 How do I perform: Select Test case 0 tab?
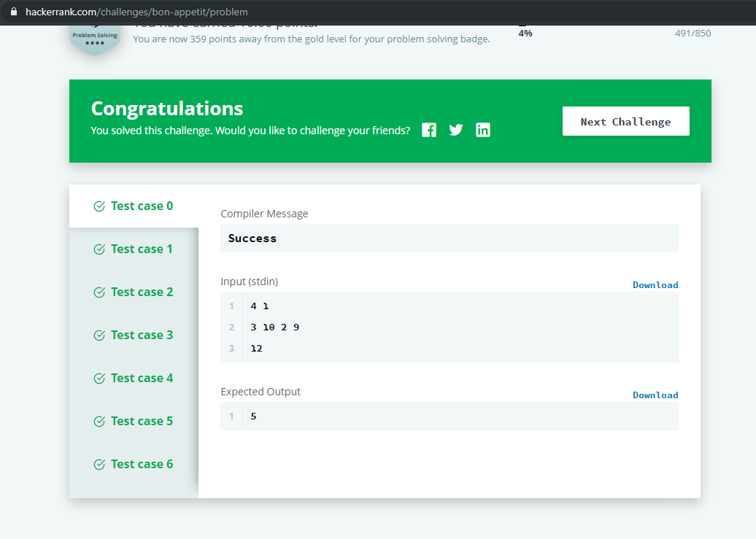pos(134,206)
